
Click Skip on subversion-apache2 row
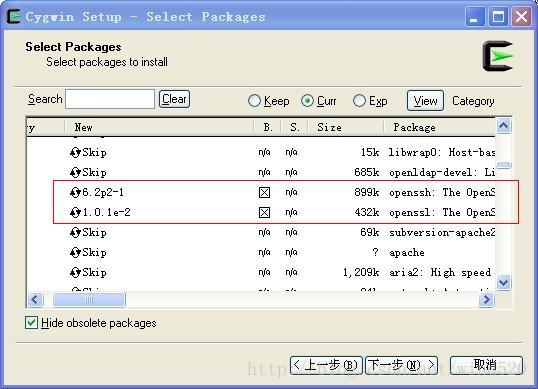pos(94,233)
